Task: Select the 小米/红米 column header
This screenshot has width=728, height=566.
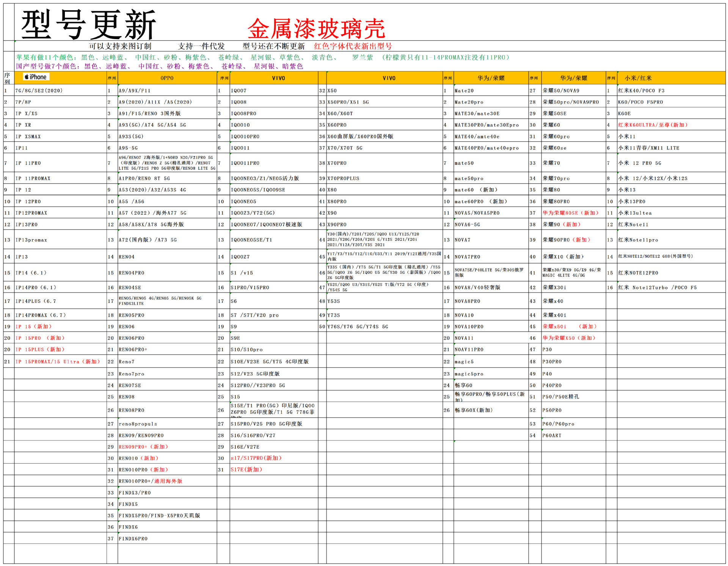Action: pos(638,78)
